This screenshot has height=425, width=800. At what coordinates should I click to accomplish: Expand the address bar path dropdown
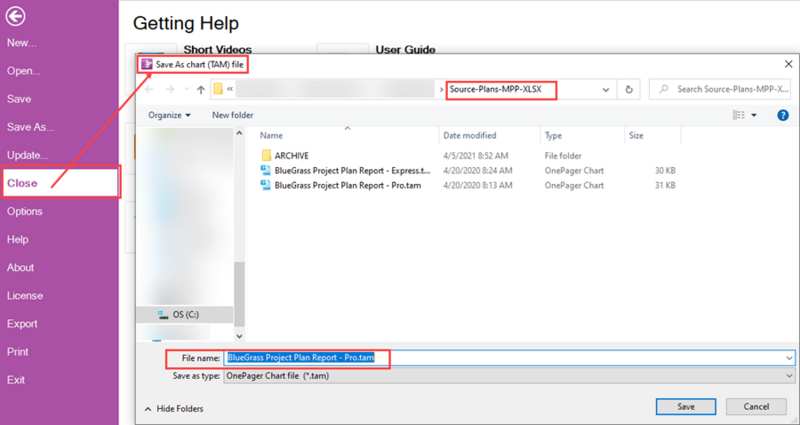pos(606,90)
